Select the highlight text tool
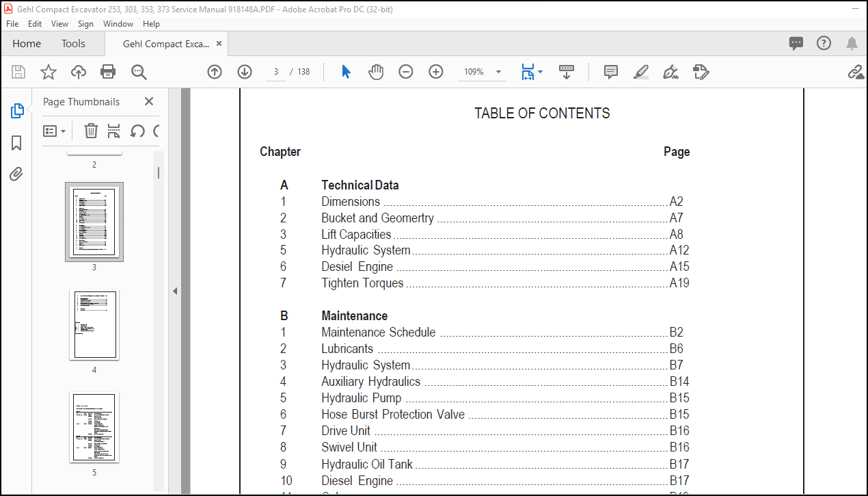Screen dimensions: 868x496 click(x=640, y=72)
